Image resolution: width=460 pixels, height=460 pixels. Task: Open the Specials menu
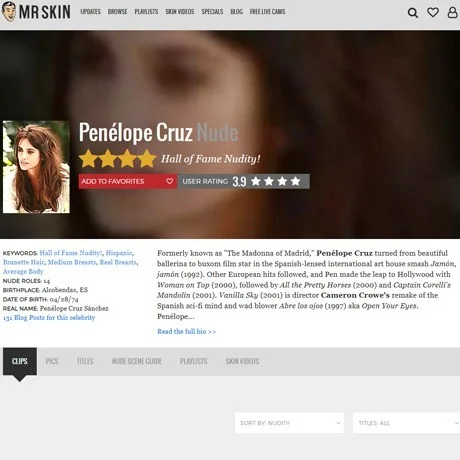click(212, 12)
